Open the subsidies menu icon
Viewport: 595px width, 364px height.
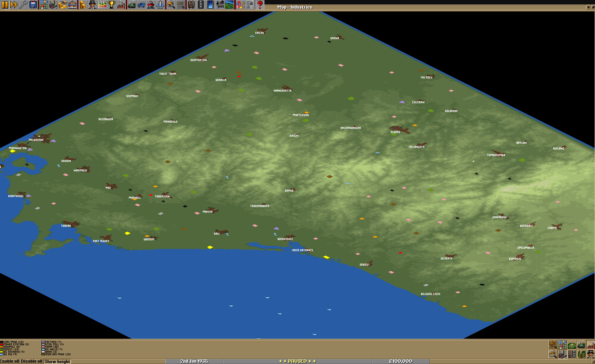coord(62,5)
